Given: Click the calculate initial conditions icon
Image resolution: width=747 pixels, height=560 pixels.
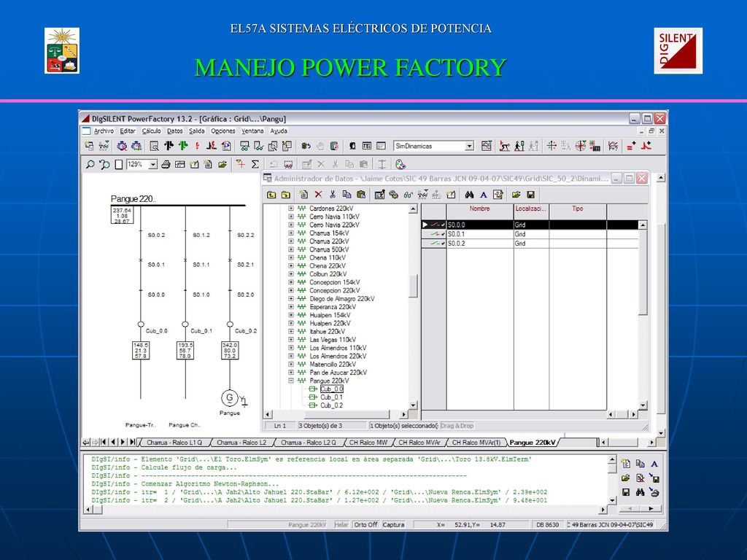Looking at the screenshot, I should (505, 146).
